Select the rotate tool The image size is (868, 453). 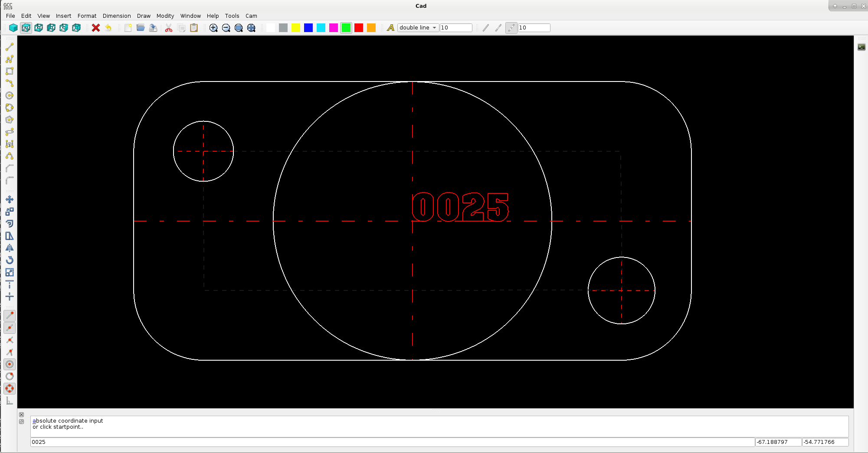10,260
